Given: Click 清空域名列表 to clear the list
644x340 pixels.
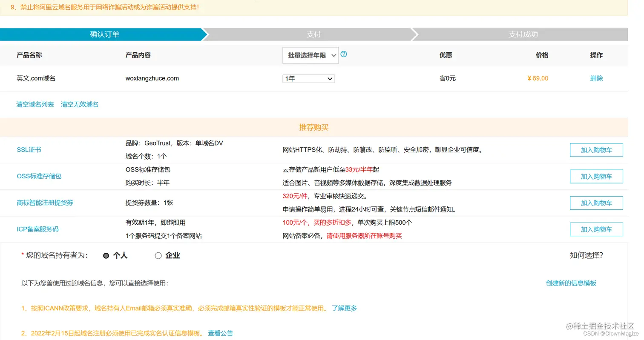Looking at the screenshot, I should click(x=34, y=104).
